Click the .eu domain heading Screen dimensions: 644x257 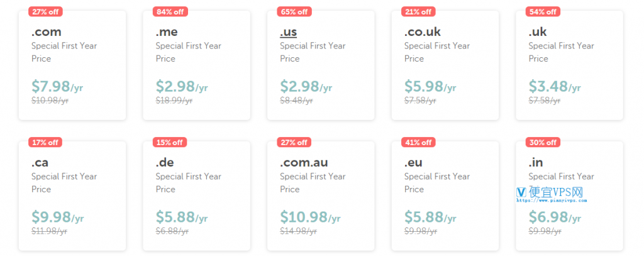pyautogui.click(x=413, y=163)
